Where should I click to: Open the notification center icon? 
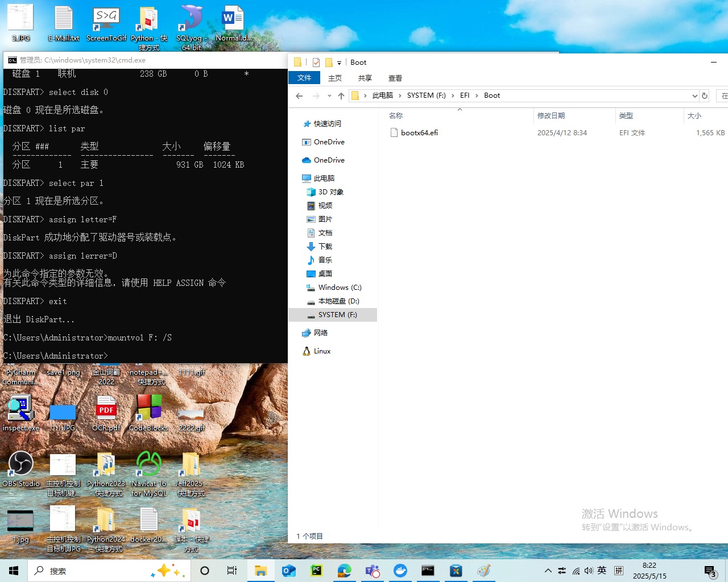click(710, 571)
